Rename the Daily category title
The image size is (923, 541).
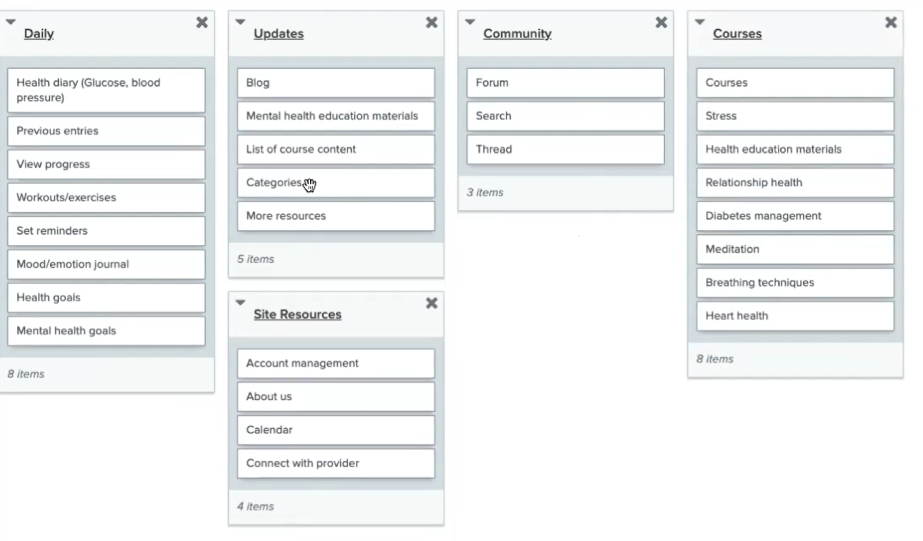(x=39, y=34)
